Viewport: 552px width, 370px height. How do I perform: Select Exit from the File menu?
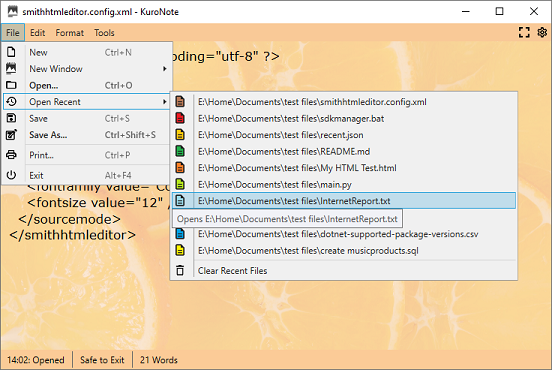(87, 175)
